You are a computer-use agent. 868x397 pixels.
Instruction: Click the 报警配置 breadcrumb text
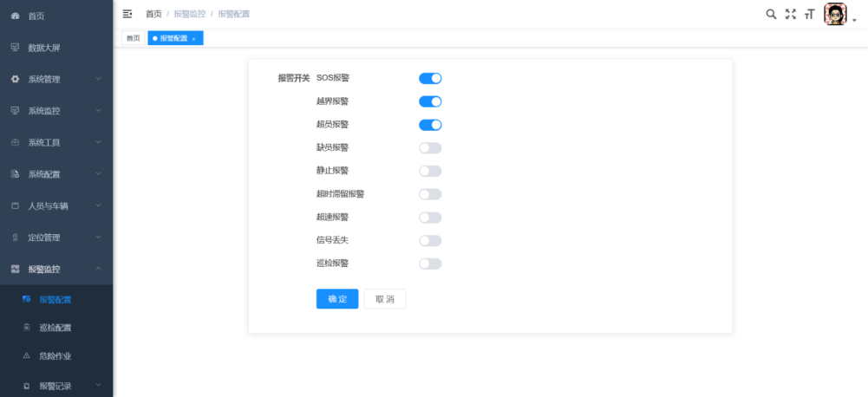click(233, 14)
